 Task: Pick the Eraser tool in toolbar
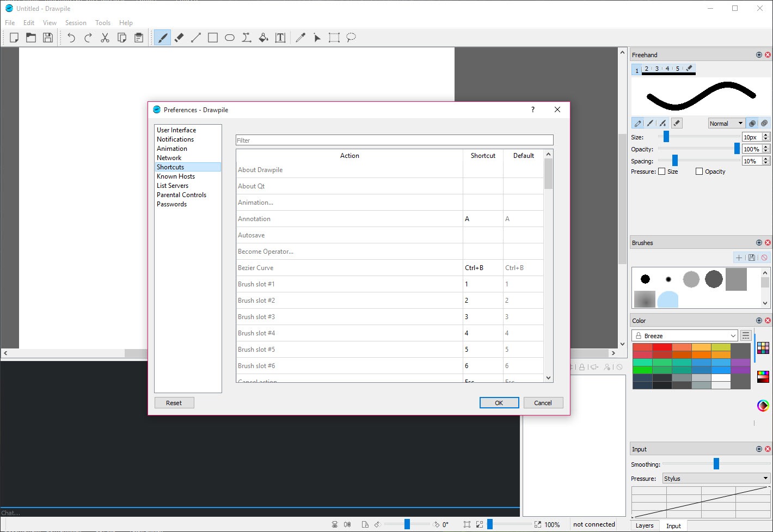tap(179, 38)
